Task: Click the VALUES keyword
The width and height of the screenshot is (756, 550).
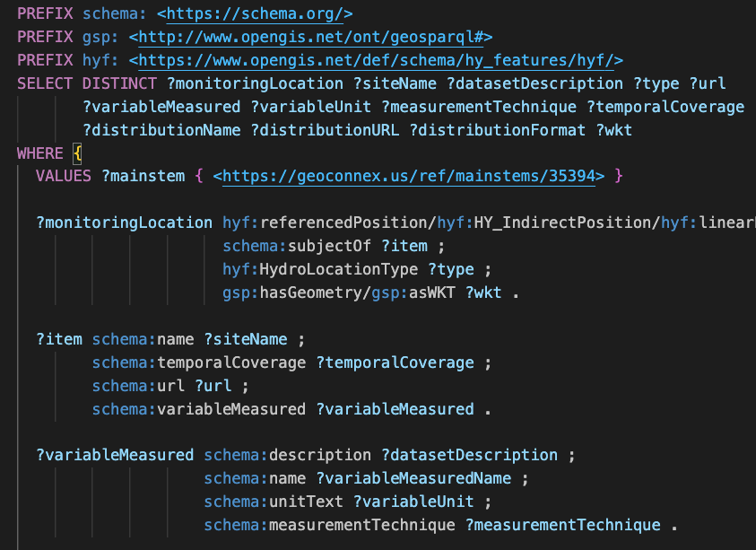Action: (x=63, y=176)
